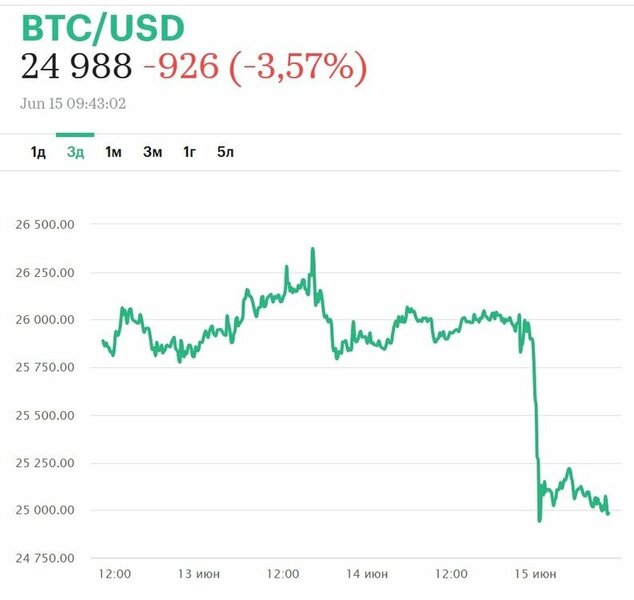This screenshot has width=634, height=600.
Task: Select the 5л five-year tab
Action: click(225, 152)
